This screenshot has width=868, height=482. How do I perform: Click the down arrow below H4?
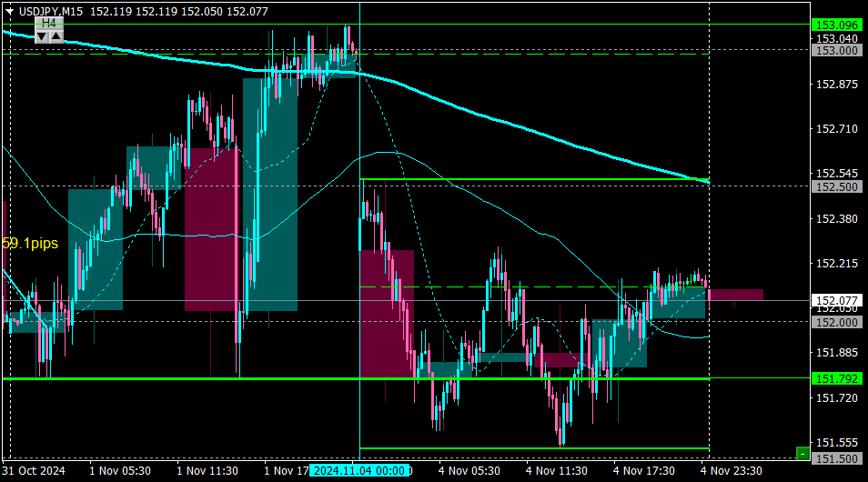coord(42,35)
